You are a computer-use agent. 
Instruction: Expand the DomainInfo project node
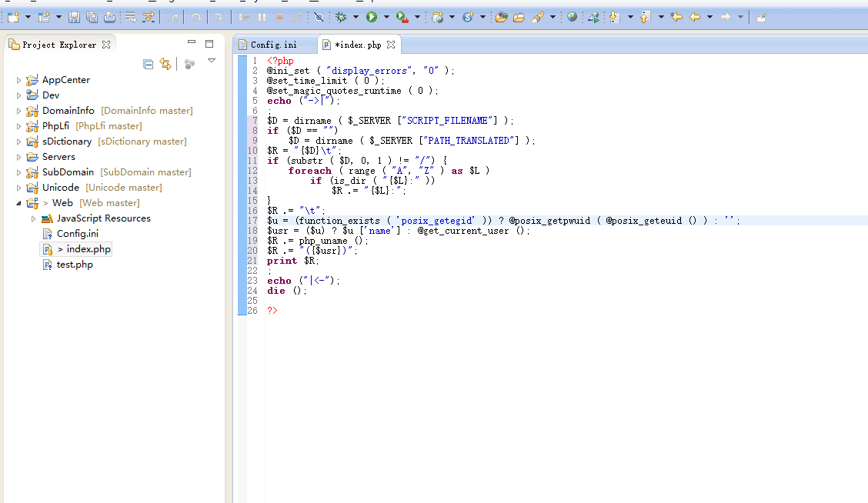click(x=18, y=112)
